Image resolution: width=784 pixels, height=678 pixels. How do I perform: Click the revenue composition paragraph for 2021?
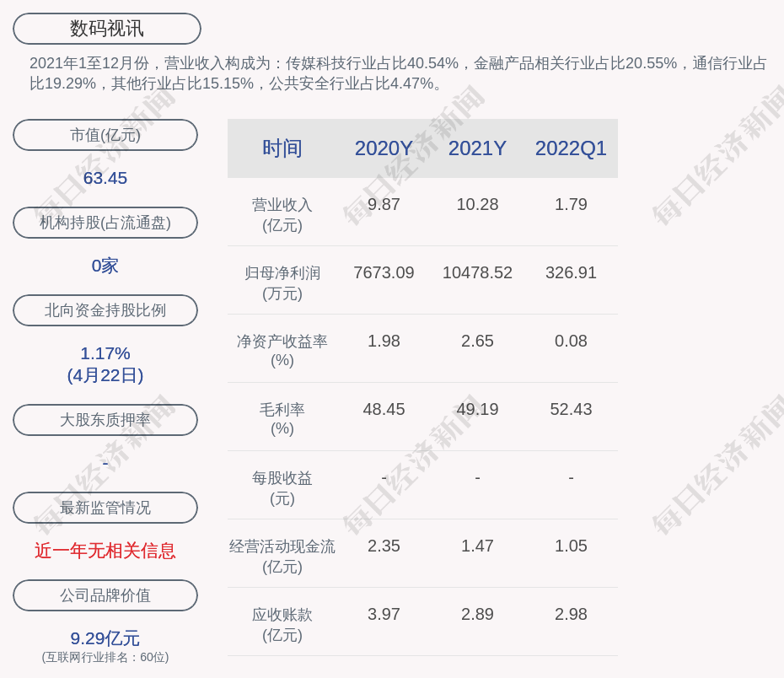point(398,73)
